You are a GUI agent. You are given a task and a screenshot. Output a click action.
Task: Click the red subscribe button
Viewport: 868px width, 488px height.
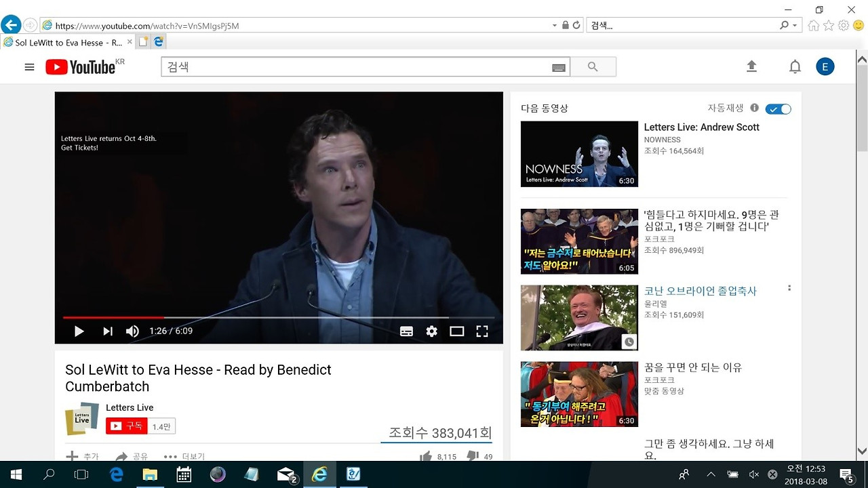coord(126,426)
